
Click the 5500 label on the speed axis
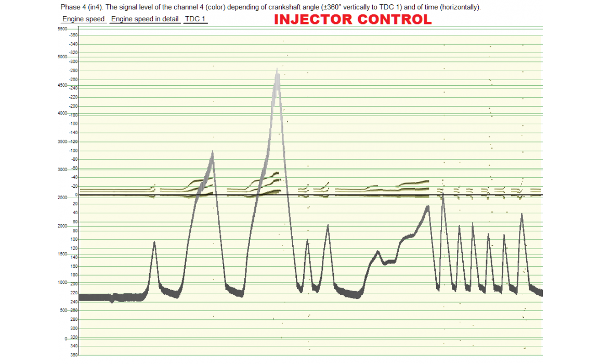click(62, 29)
